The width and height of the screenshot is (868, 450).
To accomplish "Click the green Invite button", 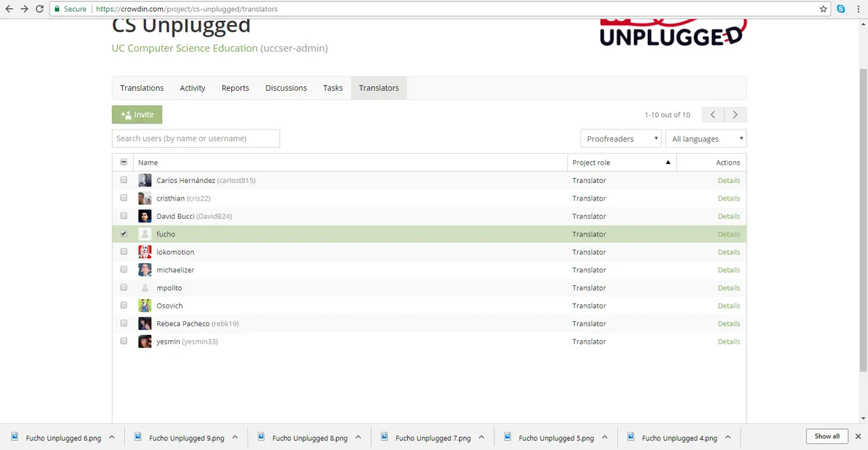I will click(x=137, y=115).
